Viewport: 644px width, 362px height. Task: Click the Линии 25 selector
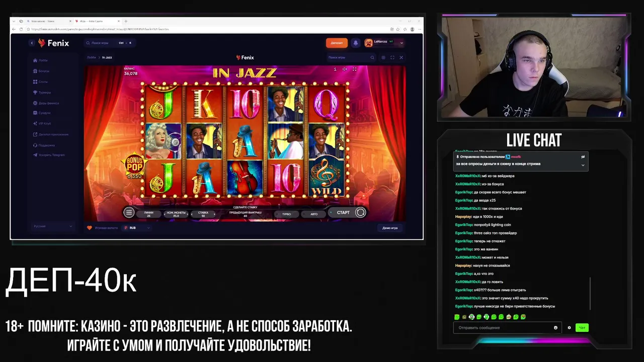(x=149, y=214)
